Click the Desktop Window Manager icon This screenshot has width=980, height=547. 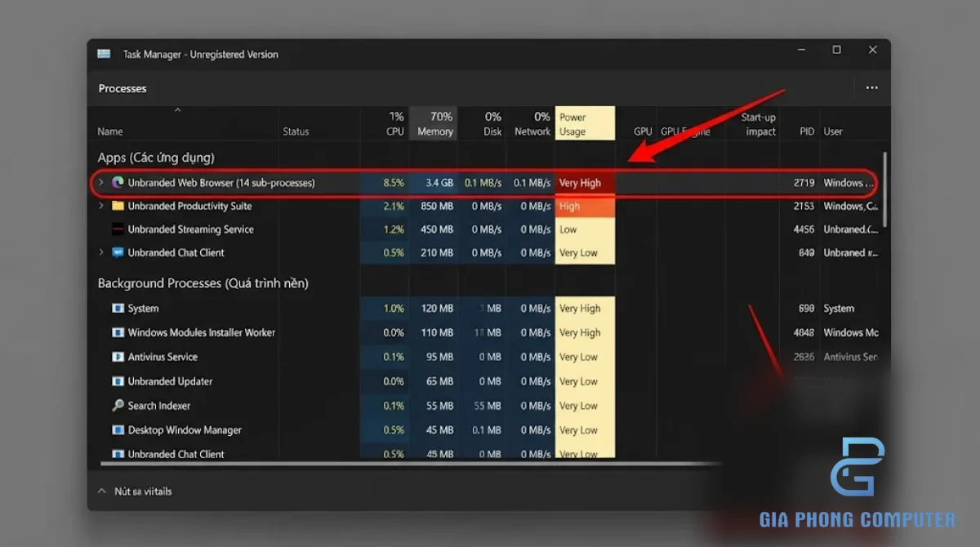(x=118, y=430)
